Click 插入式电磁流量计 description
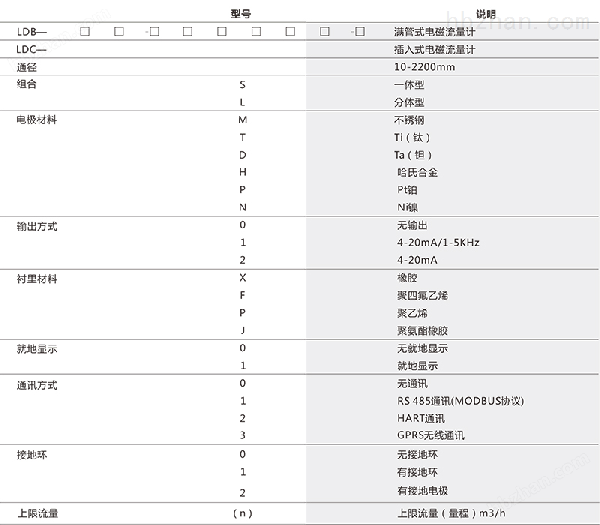The height and width of the screenshot is (525, 600). tap(435, 49)
